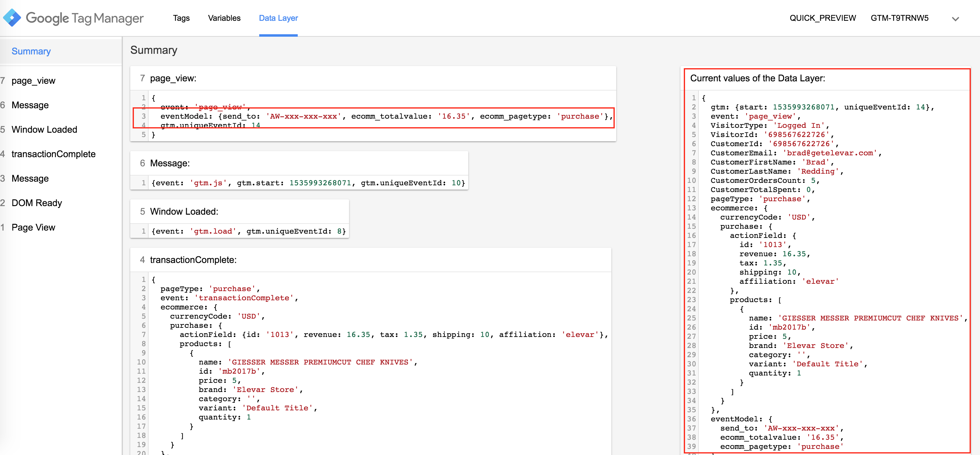Click actionField line in transactionComplete card
Viewport: 980px width, 455px height.
pyautogui.click(x=394, y=335)
